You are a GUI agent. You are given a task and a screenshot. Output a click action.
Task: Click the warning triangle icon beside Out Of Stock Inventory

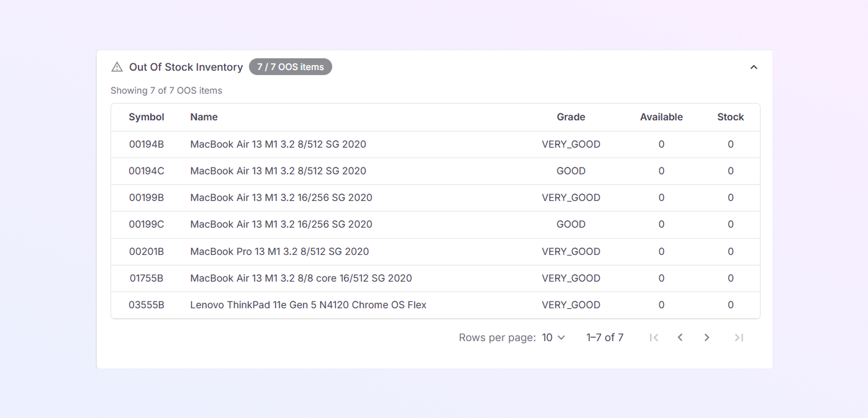tap(117, 67)
